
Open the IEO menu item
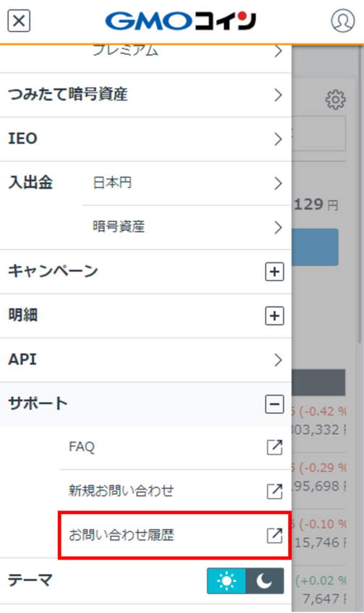146,139
